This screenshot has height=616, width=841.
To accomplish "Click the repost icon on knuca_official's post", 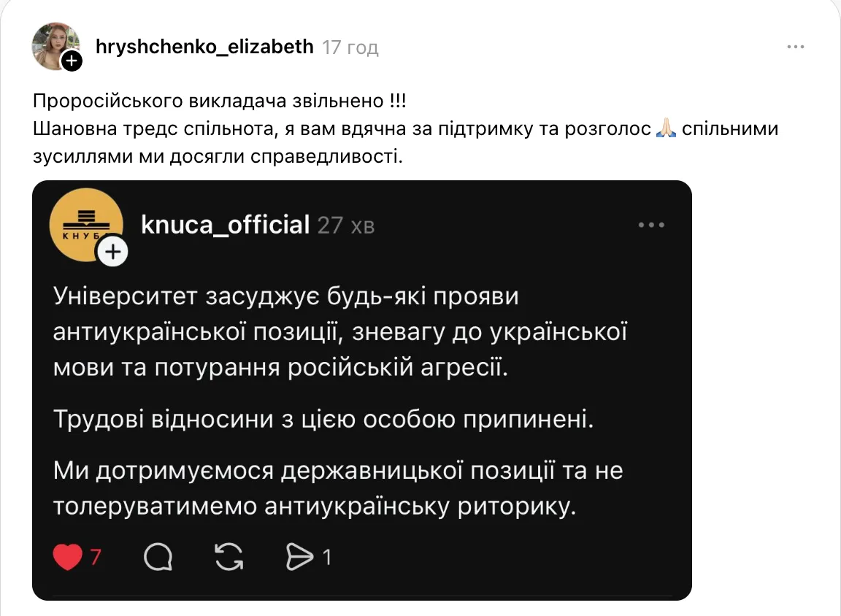I will click(x=230, y=555).
